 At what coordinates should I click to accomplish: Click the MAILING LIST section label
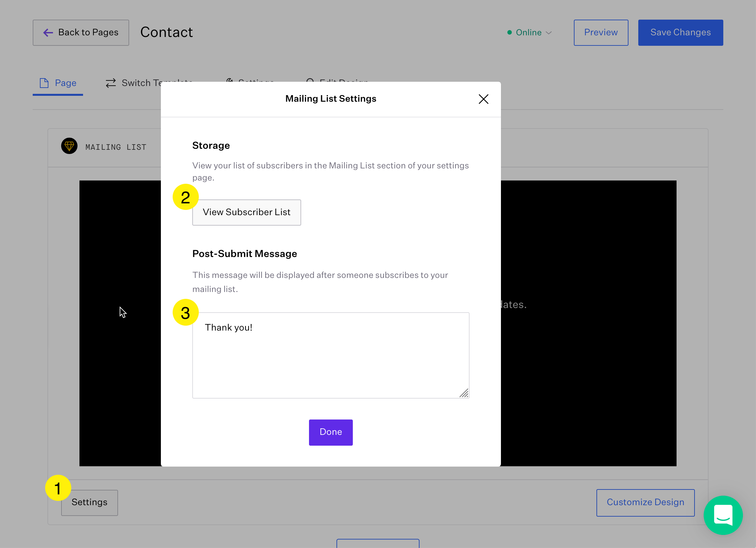pyautogui.click(x=116, y=147)
